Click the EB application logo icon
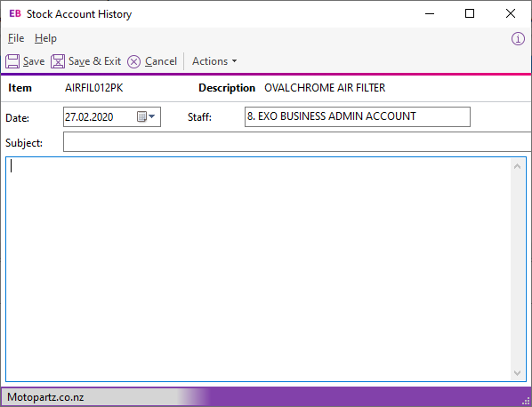Screen dimensions: 532x407 [x=15, y=13]
